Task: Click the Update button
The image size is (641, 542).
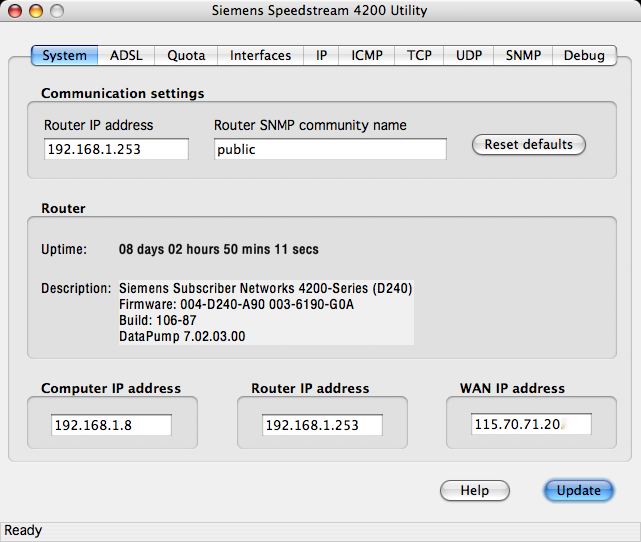Action: point(578,490)
